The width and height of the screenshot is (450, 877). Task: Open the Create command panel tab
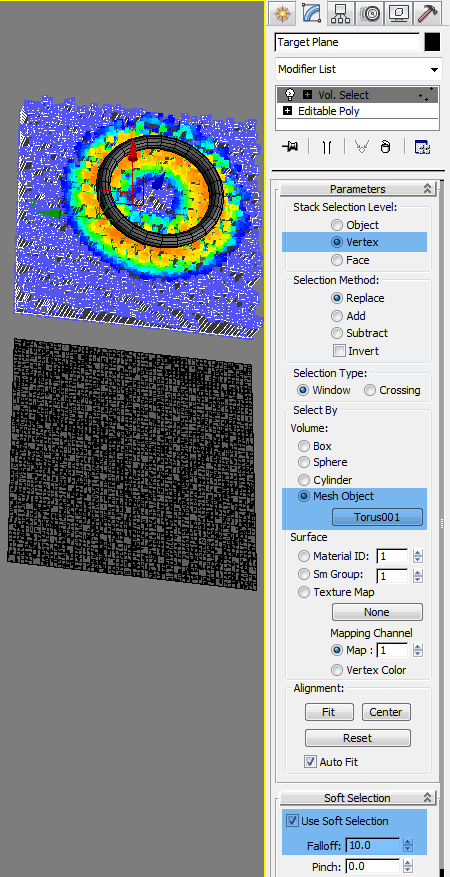[282, 12]
